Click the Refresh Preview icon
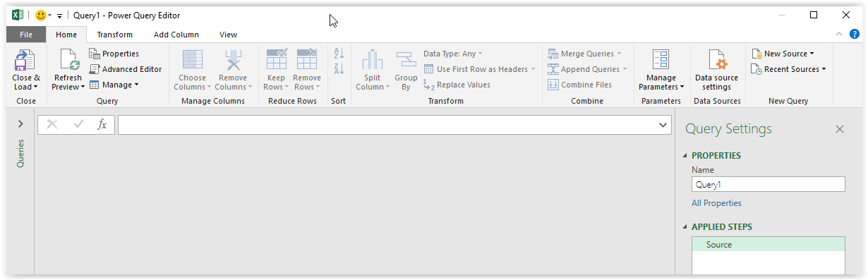Viewport: 868px width, 280px height. pos(68,60)
